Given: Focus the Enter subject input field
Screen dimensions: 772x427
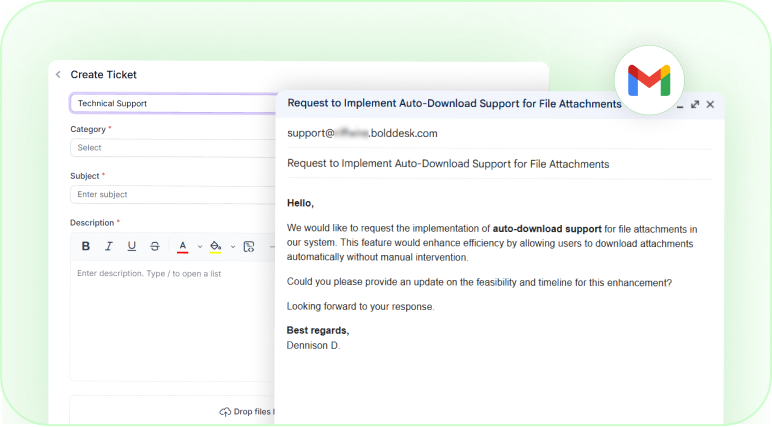Looking at the screenshot, I should [x=173, y=195].
